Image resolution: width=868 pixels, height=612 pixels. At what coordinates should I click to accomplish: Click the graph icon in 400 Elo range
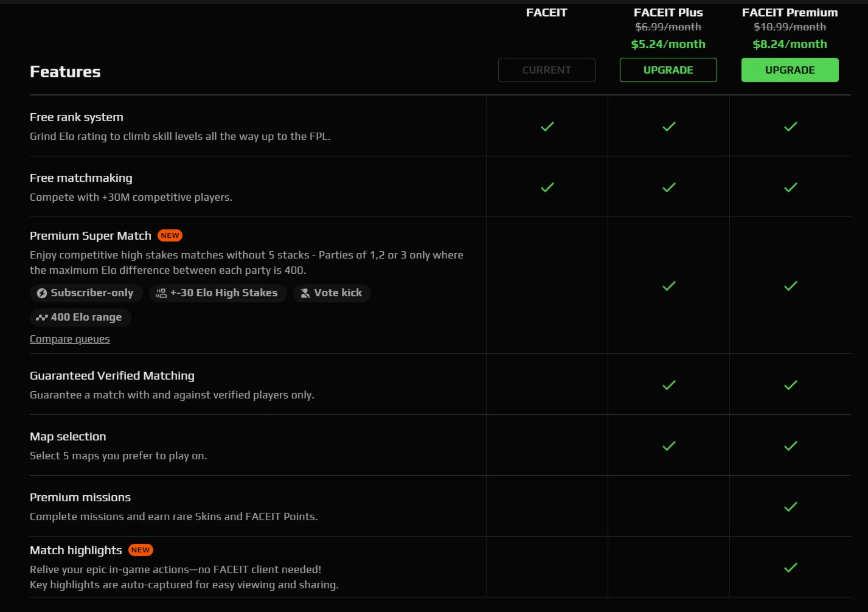pyautogui.click(x=41, y=318)
